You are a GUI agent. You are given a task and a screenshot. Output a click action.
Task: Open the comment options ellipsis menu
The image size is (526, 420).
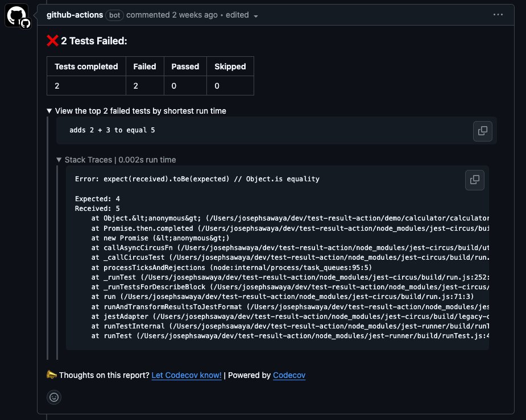point(498,15)
